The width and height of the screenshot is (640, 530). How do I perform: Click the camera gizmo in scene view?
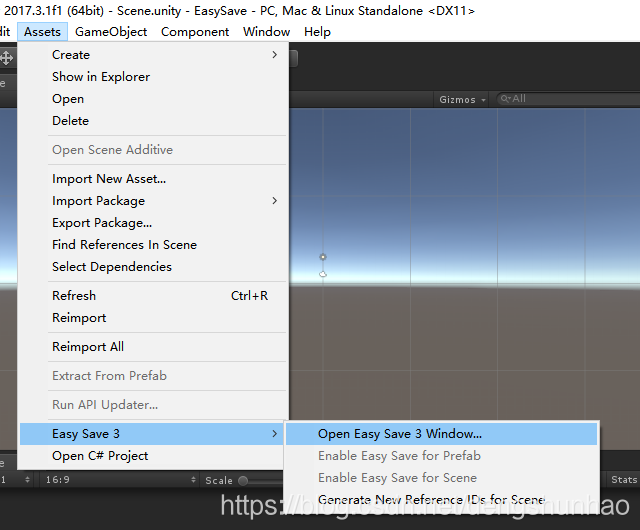pos(323,274)
